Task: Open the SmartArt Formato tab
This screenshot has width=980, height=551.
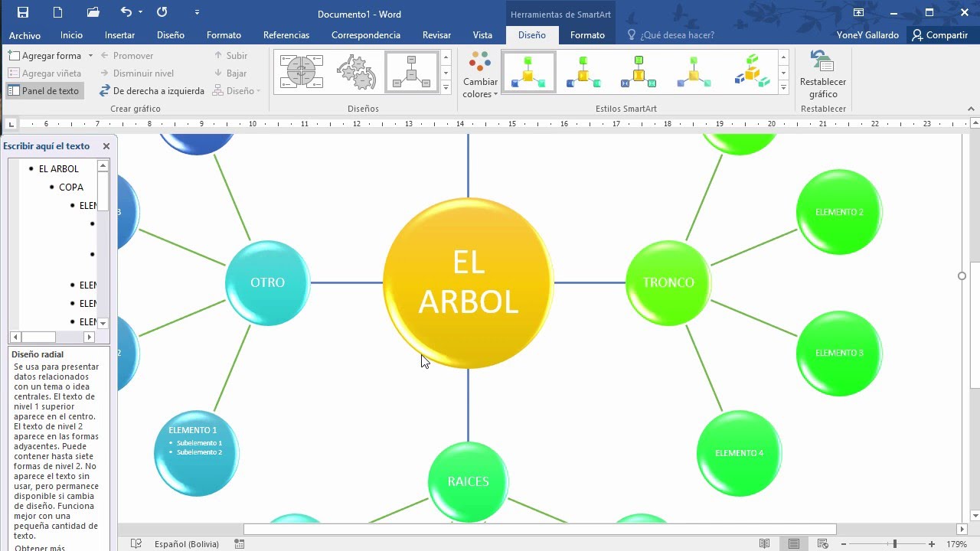Action: (587, 35)
